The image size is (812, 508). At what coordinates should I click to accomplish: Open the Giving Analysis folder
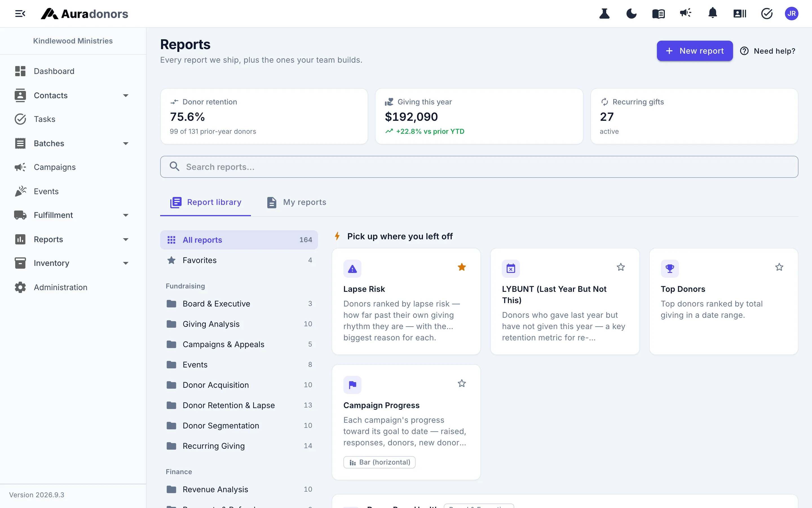click(239, 324)
